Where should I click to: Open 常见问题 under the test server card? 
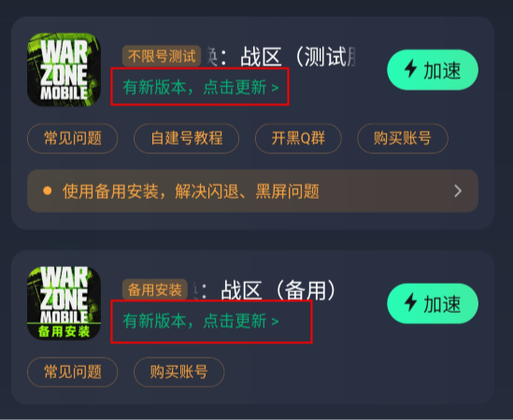(72, 138)
